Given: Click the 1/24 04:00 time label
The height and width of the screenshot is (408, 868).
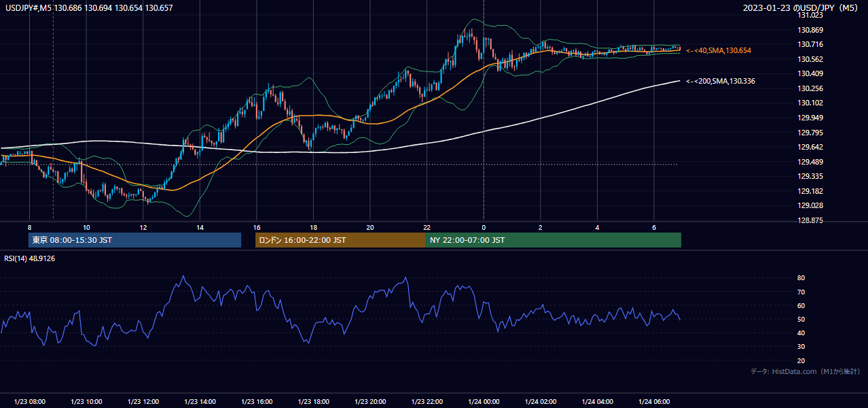Looking at the screenshot, I should (597, 402).
